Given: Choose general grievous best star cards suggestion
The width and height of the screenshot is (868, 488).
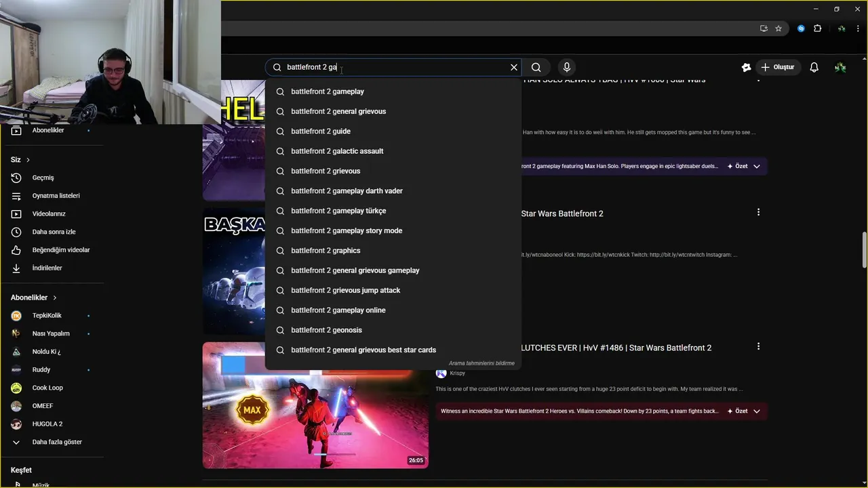Looking at the screenshot, I should click(x=393, y=350).
